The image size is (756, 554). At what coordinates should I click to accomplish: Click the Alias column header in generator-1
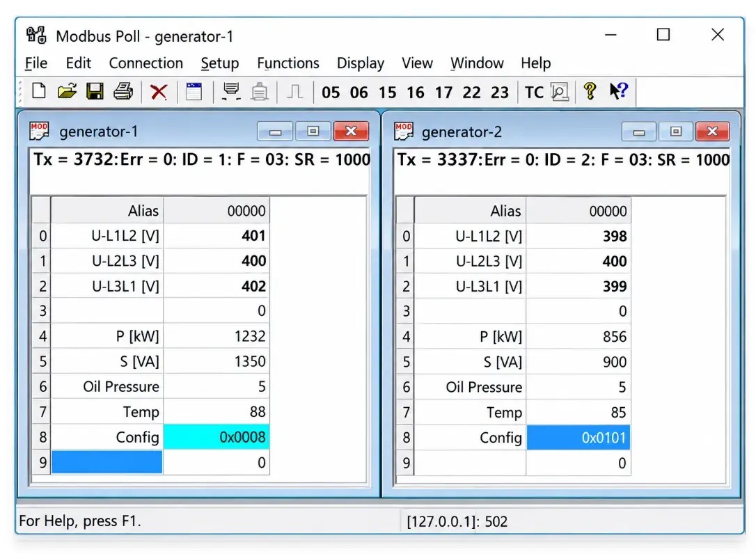(x=107, y=211)
